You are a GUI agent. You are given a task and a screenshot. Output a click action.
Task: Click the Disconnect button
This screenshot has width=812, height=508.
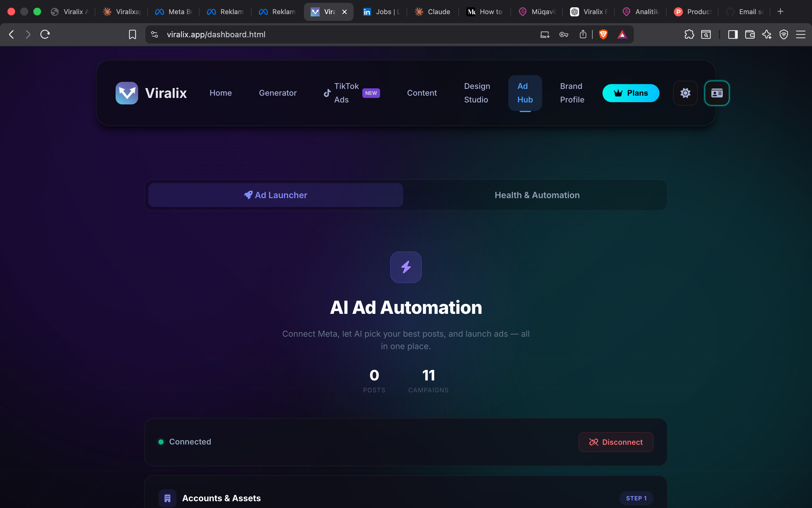click(616, 442)
